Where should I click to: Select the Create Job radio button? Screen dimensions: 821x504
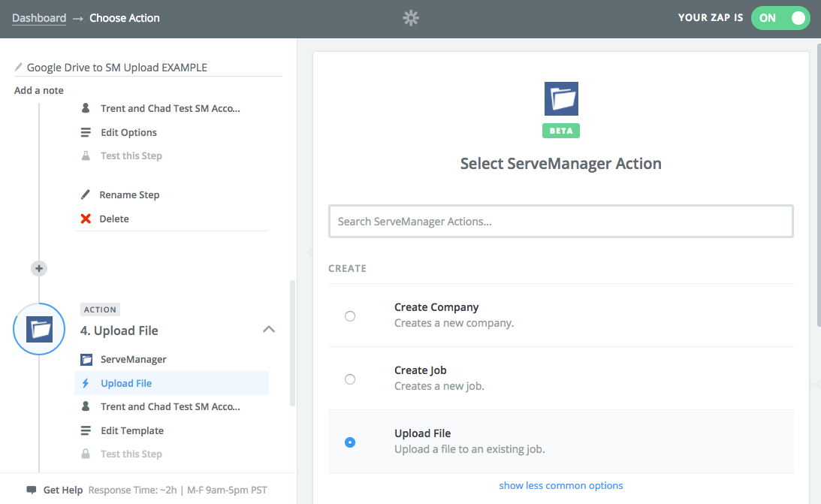coord(350,379)
